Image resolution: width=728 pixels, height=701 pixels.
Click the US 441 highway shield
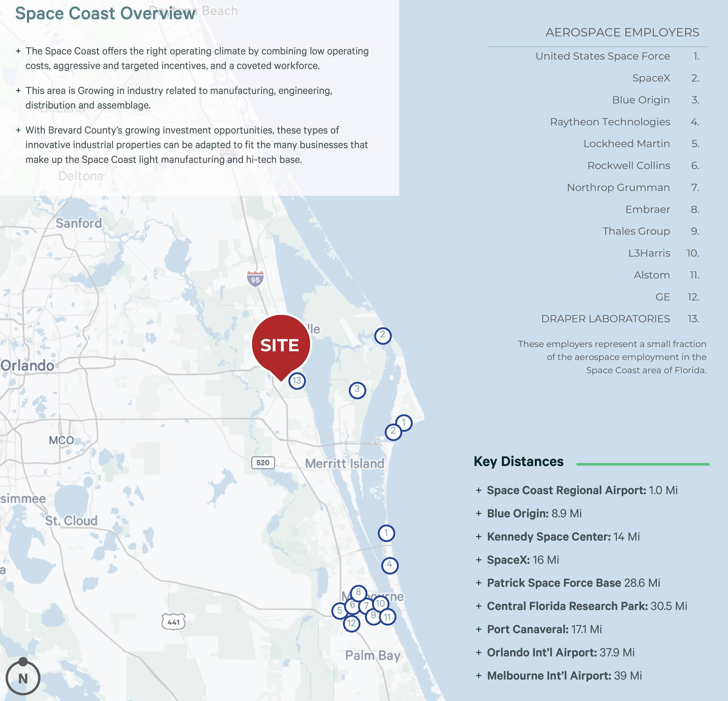pos(174,622)
